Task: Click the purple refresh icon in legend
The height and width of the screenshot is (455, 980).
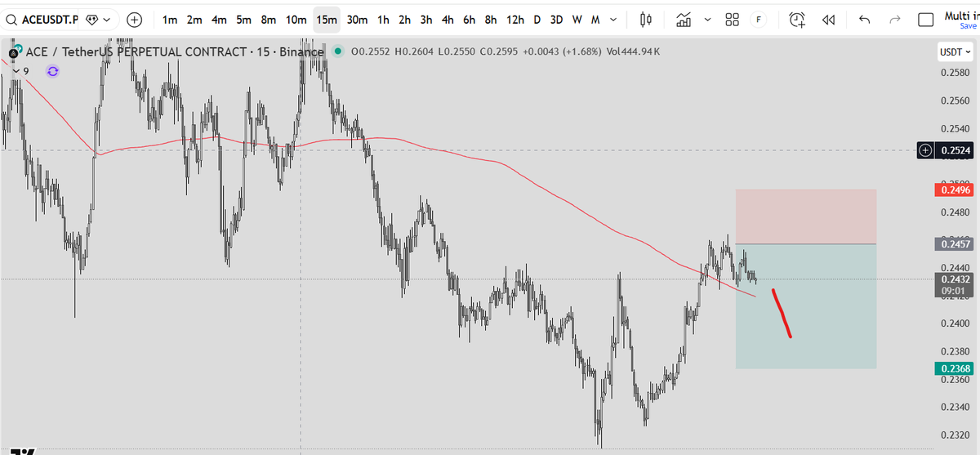Action: (x=53, y=71)
